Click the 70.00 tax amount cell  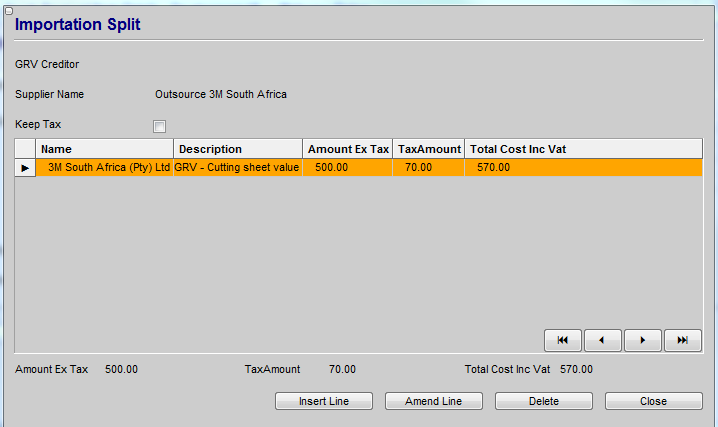point(417,168)
